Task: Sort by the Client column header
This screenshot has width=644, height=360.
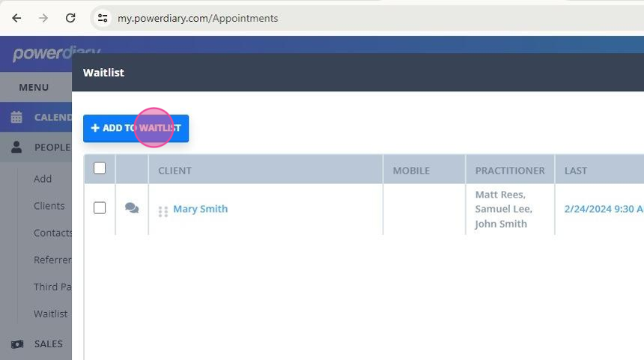Action: pos(175,171)
